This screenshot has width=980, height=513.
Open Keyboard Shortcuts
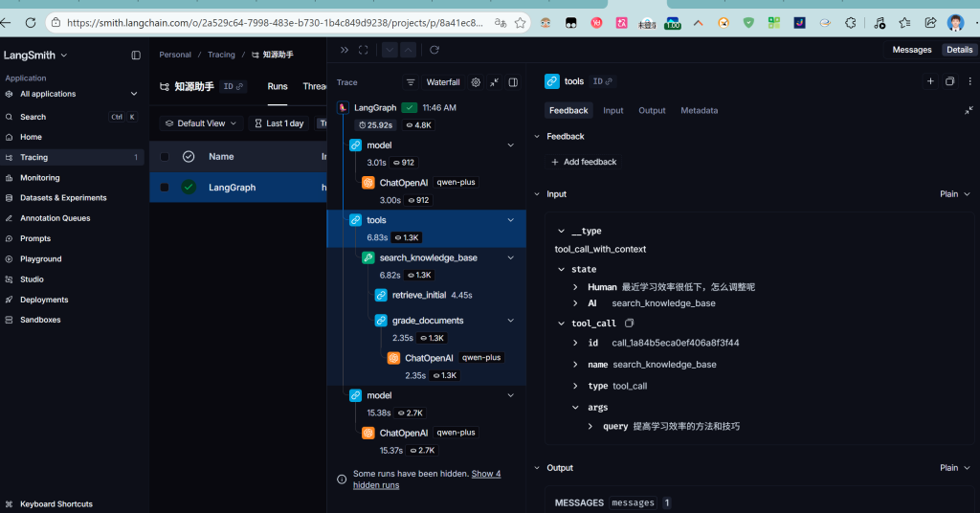(x=56, y=503)
